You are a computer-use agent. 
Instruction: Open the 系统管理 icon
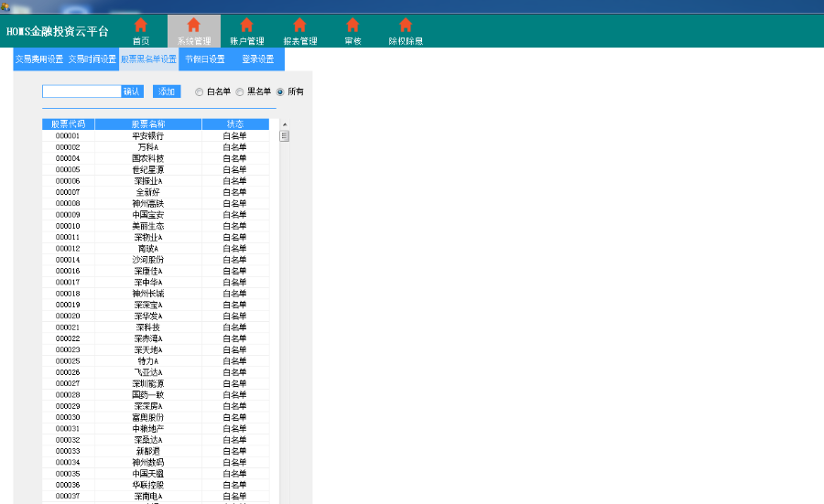(x=193, y=26)
